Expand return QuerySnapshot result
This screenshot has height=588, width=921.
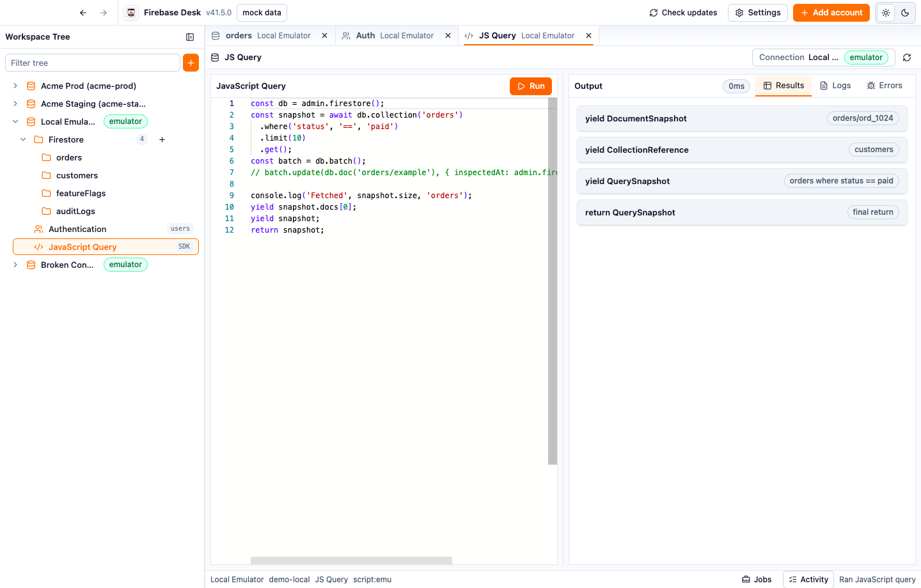pos(742,212)
